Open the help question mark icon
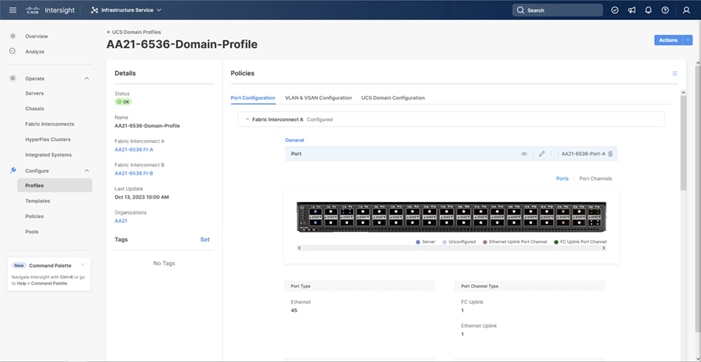The height and width of the screenshot is (362, 701). [x=665, y=10]
